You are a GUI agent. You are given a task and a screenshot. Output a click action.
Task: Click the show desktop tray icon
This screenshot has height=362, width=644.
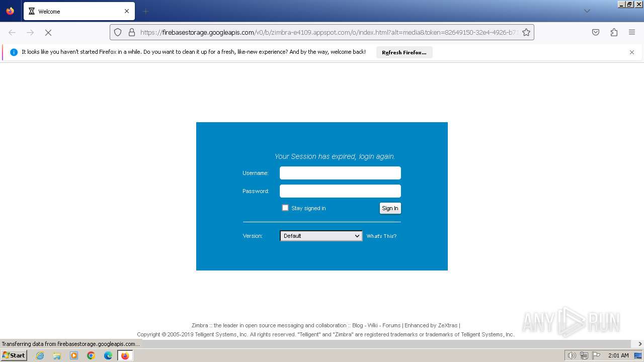coord(638,355)
